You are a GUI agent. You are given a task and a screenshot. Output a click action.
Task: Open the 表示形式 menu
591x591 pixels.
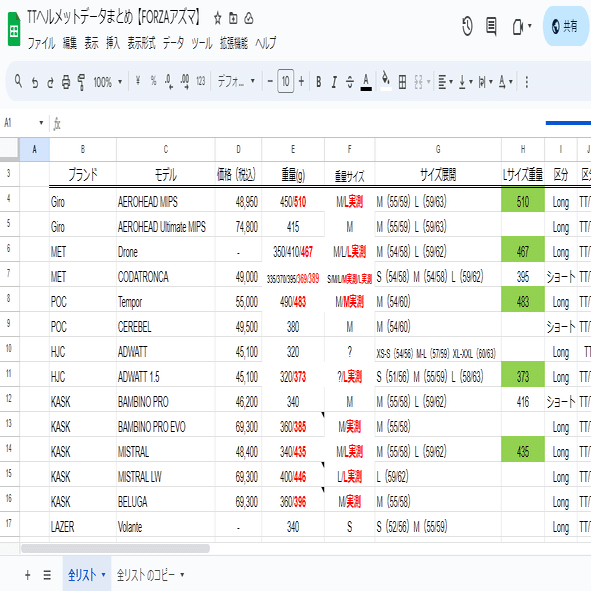pyautogui.click(x=141, y=43)
